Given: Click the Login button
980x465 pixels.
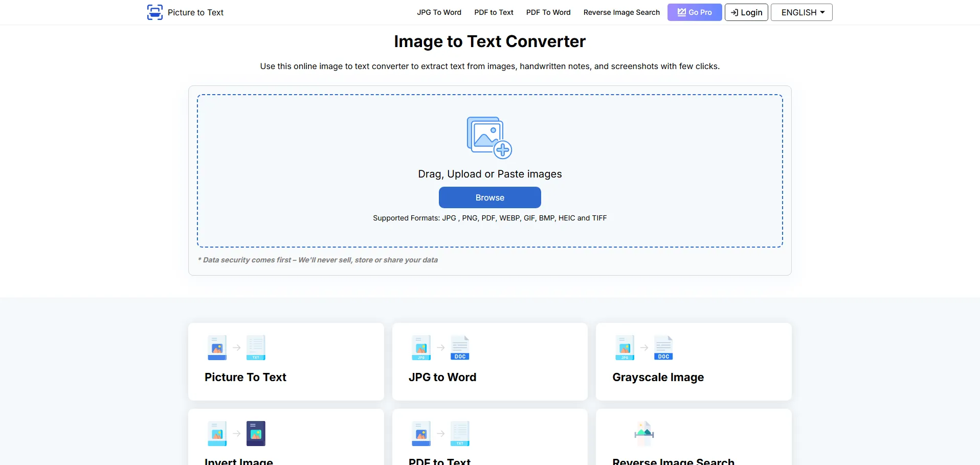Looking at the screenshot, I should point(746,12).
